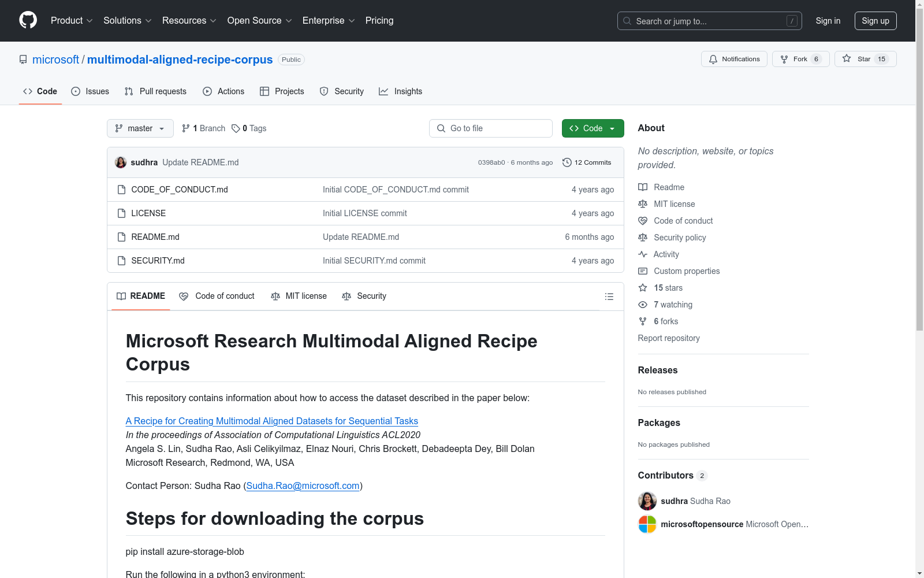Open the ACL paper title link
The height and width of the screenshot is (578, 924).
pyautogui.click(x=272, y=421)
